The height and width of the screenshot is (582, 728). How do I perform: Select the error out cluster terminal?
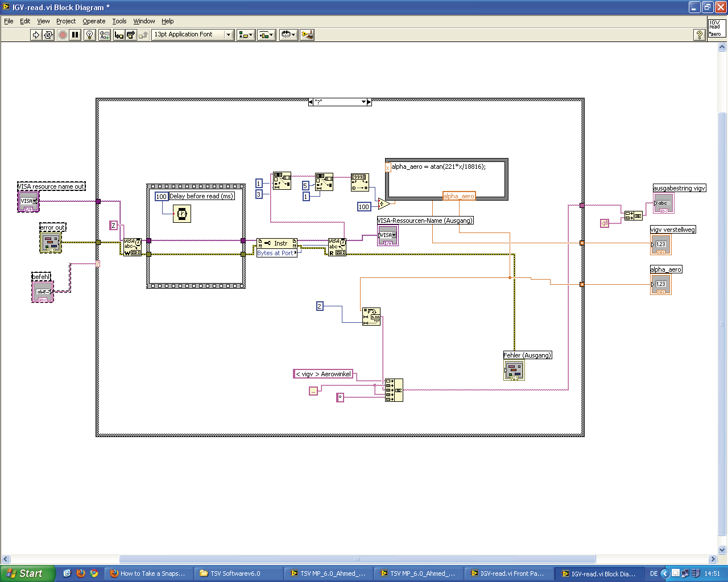(x=51, y=243)
